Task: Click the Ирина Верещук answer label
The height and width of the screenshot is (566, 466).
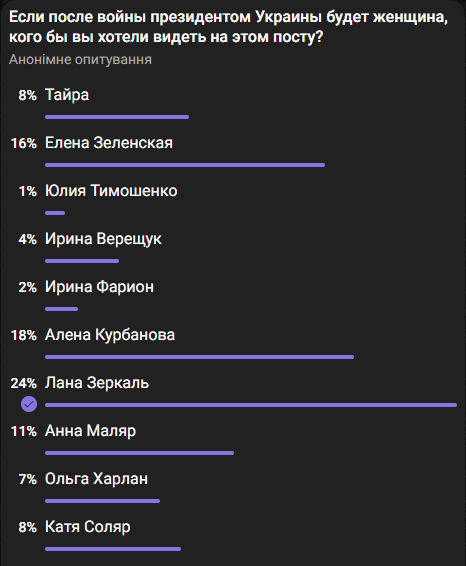Action: (x=103, y=239)
